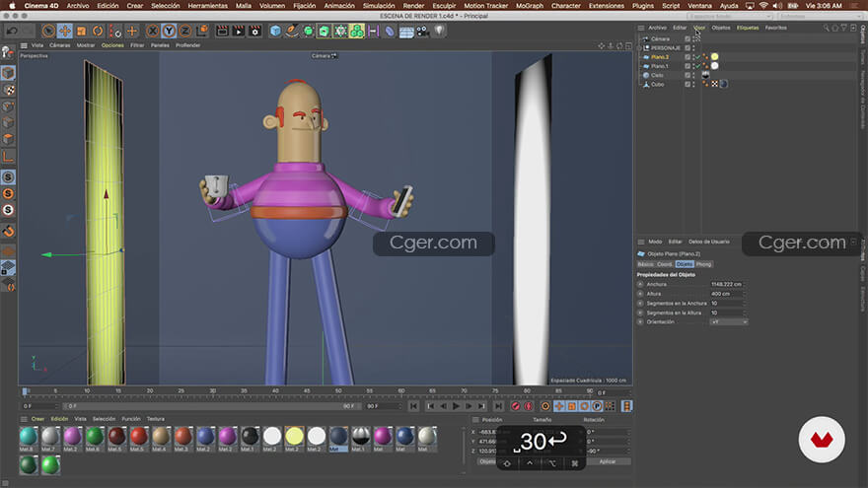Viewport: 868px width, 488px height.
Task: Play the animation forward
Action: (456, 406)
